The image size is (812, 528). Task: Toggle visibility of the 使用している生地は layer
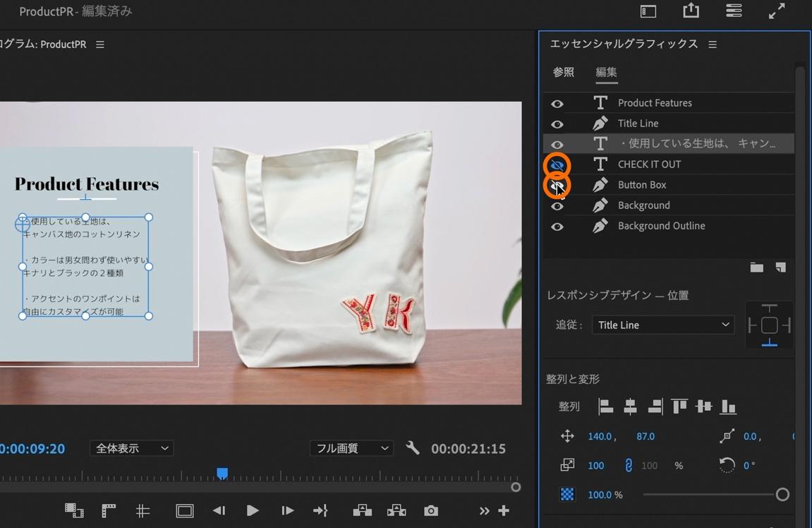tap(557, 145)
